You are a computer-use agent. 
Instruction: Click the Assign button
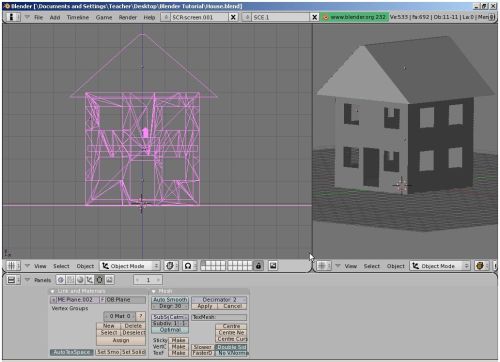[121, 340]
